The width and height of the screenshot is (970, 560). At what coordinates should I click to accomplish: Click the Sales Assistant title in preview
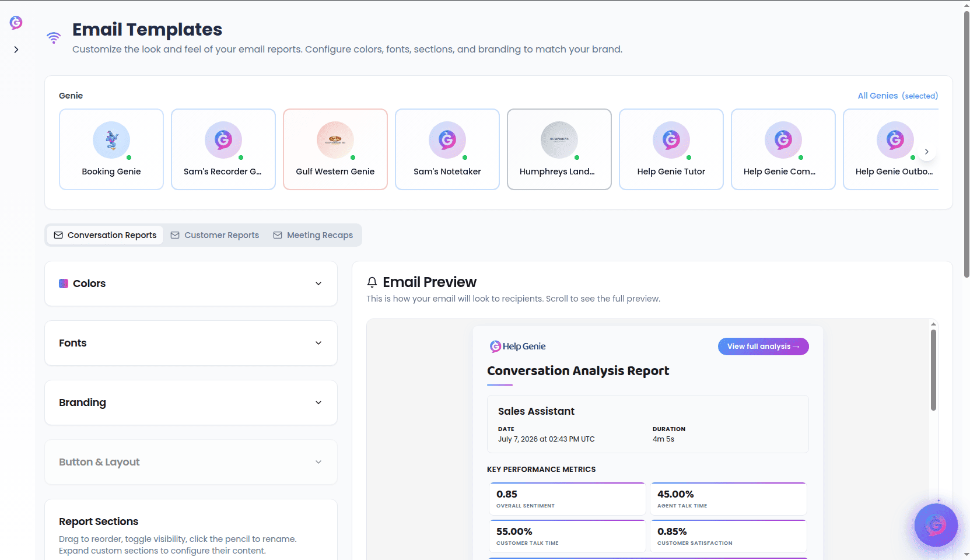click(x=536, y=411)
